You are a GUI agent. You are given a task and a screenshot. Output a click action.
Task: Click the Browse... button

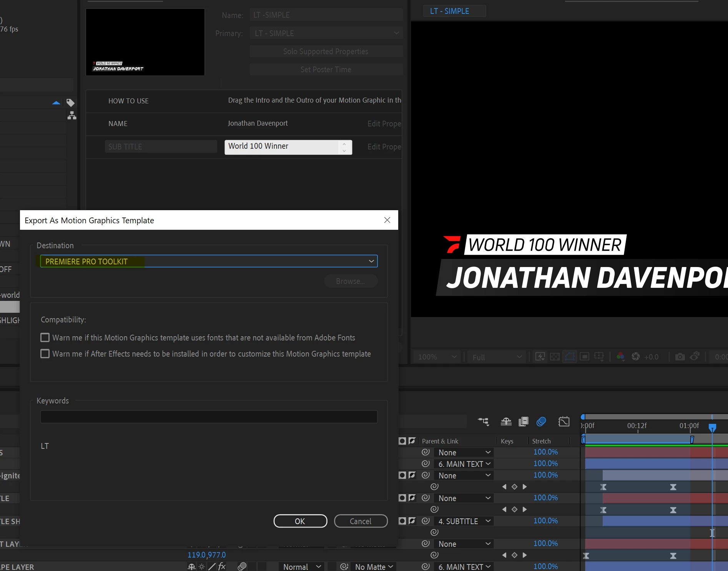pos(351,281)
